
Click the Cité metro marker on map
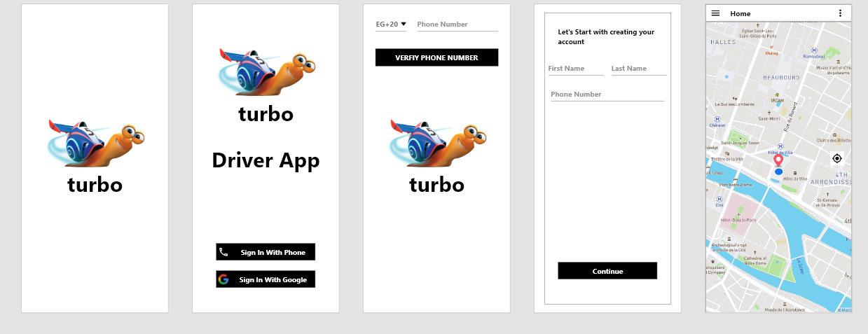pyautogui.click(x=719, y=200)
